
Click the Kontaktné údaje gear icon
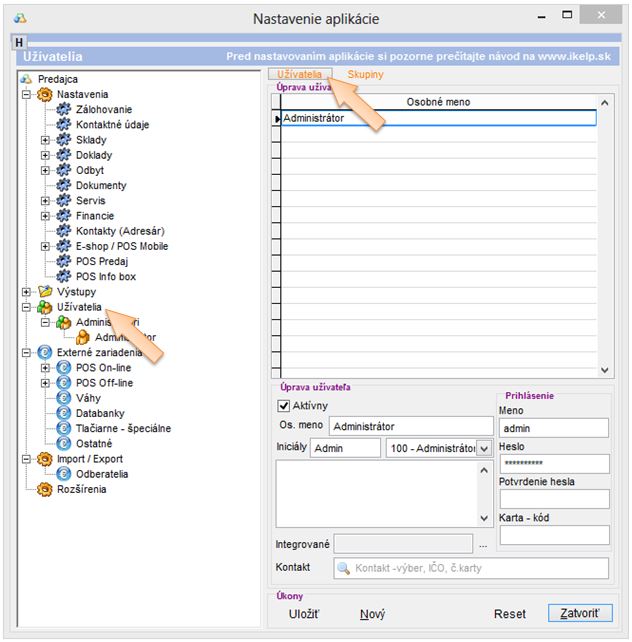(64, 125)
